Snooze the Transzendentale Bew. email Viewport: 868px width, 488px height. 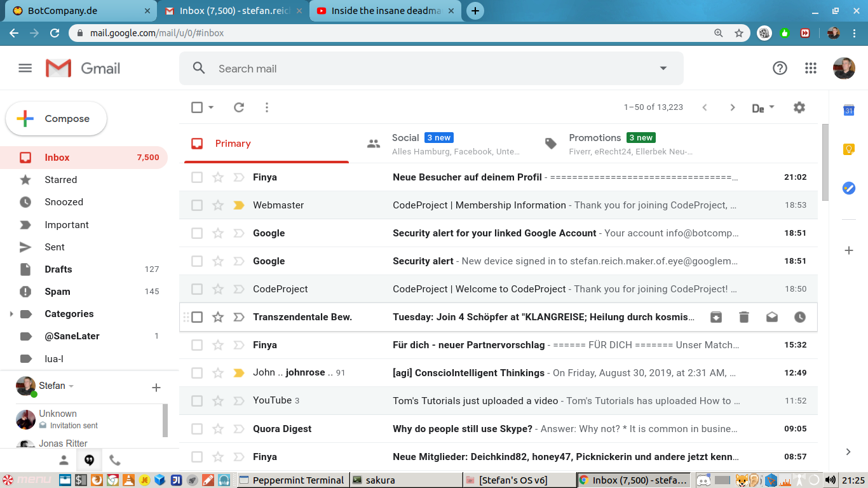click(800, 317)
